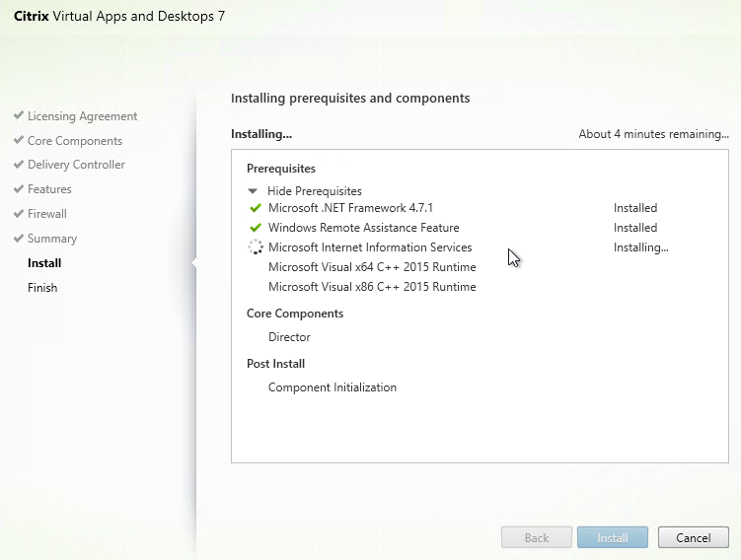Click the disabled Install button
Viewport: 741px width, 560px height.
click(612, 538)
